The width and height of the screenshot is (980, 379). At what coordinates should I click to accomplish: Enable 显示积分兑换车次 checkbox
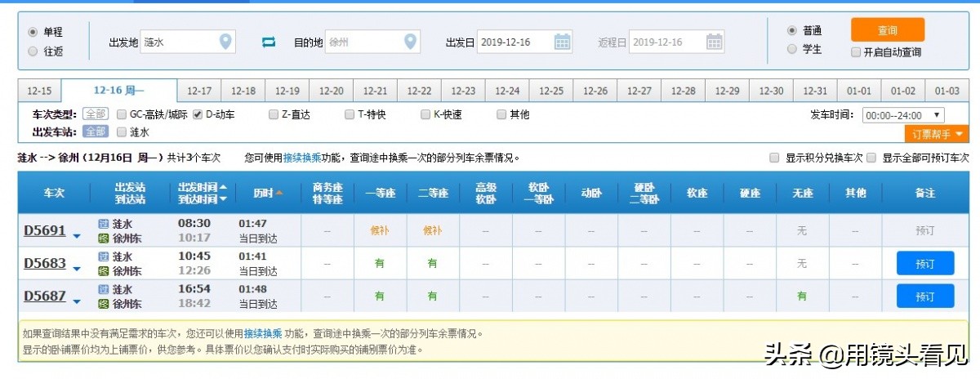(x=774, y=158)
